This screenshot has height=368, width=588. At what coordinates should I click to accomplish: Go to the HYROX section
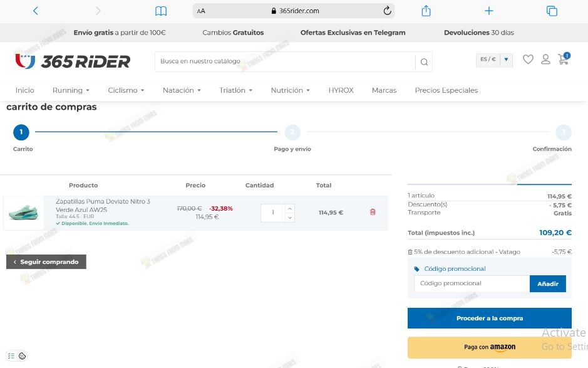click(x=341, y=90)
